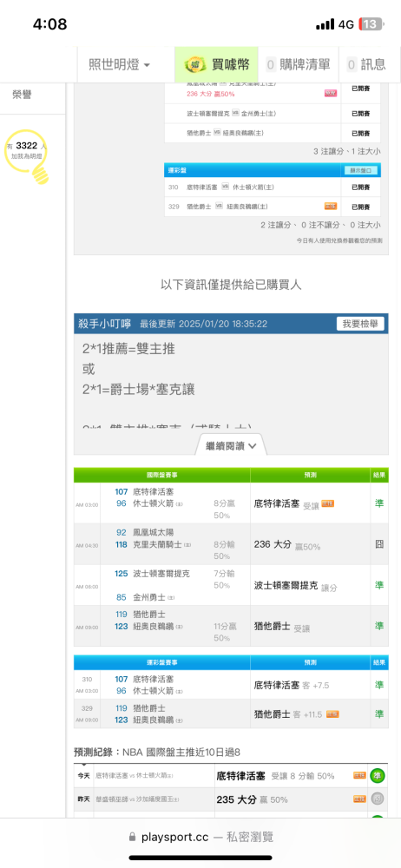Click the grey circle icon in 昨天 record row
Viewport: 401px width, 868px height.
pos(378,799)
